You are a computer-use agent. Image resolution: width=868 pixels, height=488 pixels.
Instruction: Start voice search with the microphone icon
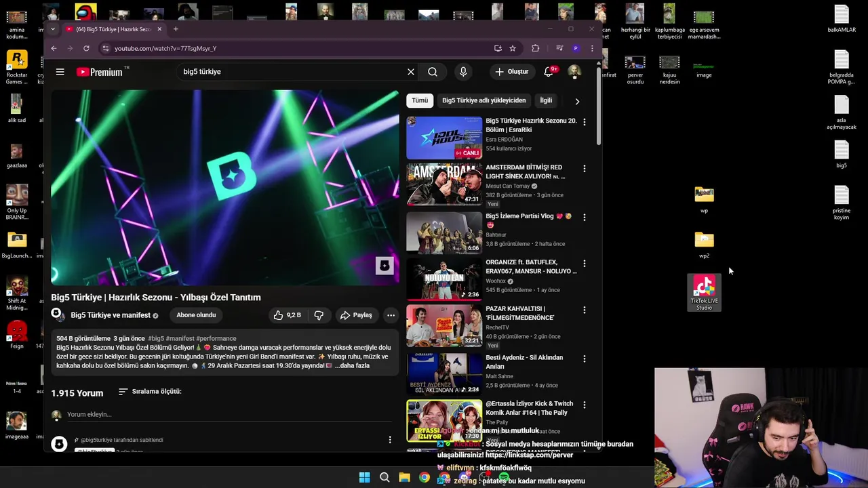click(x=463, y=72)
